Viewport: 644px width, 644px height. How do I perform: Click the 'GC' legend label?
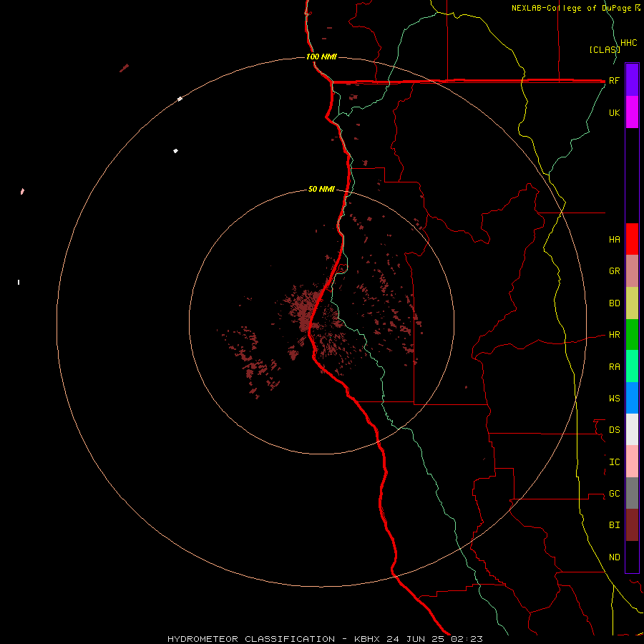tap(614, 494)
